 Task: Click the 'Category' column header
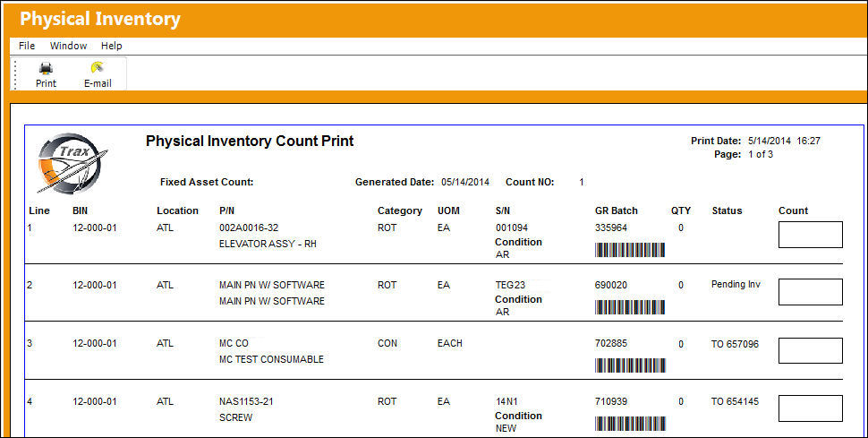pos(400,210)
